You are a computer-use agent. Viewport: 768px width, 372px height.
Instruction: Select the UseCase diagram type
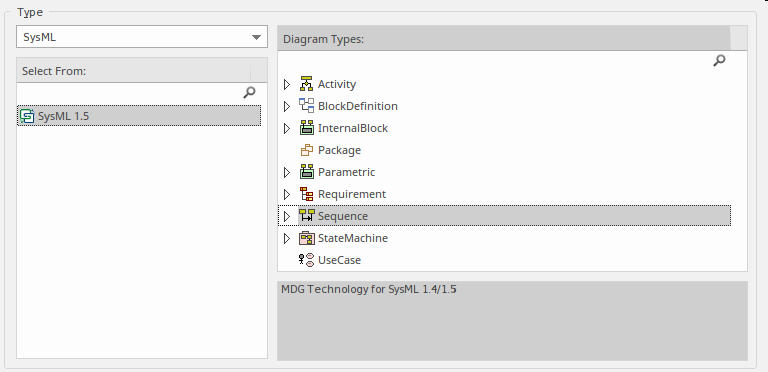[339, 260]
